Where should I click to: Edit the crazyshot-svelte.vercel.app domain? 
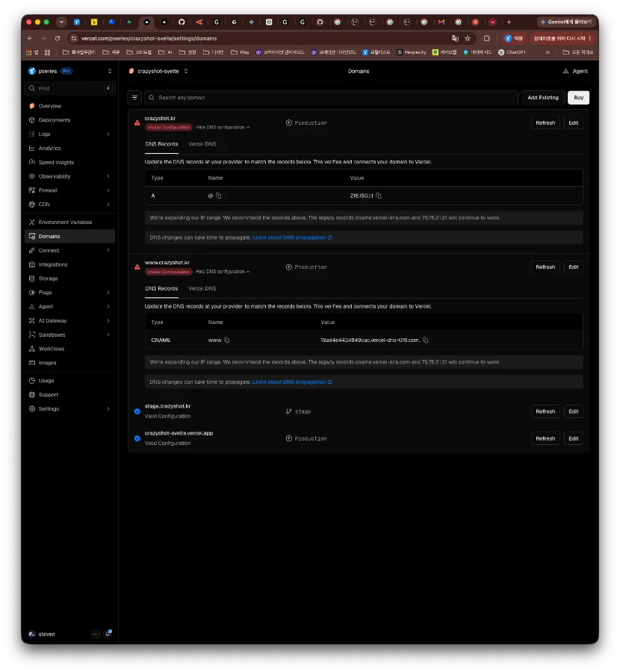pos(573,438)
